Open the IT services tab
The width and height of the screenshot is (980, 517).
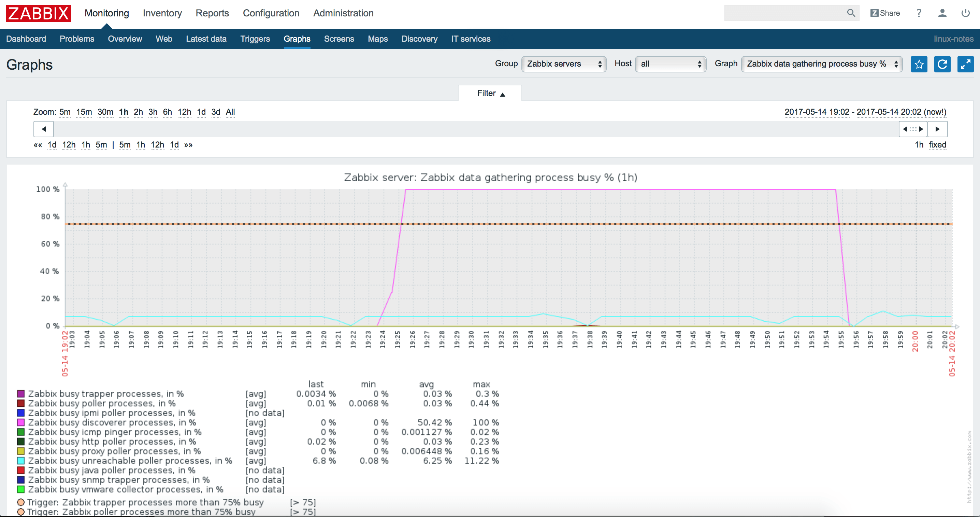(471, 39)
